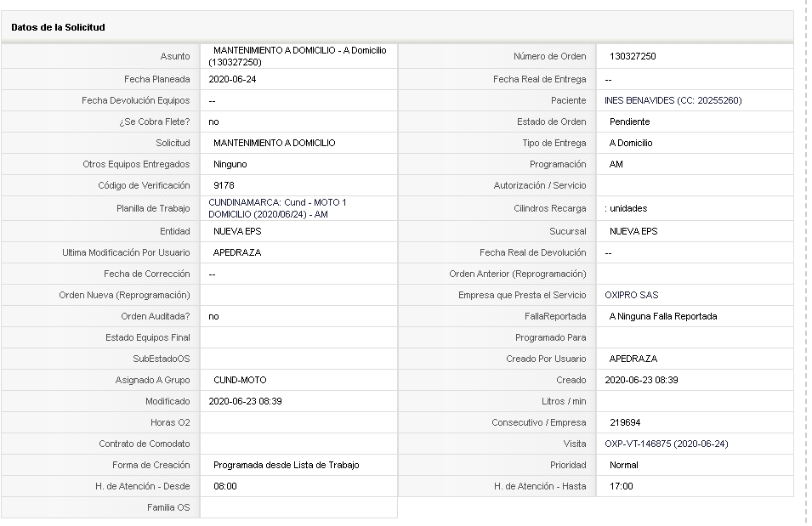Open patient link INES BENAVIDES
The image size is (812, 526).
tap(673, 100)
